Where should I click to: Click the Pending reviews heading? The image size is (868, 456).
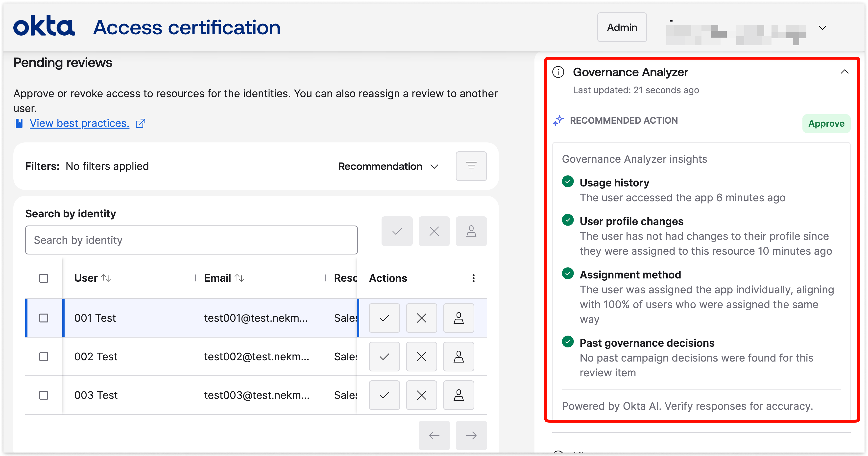[63, 63]
